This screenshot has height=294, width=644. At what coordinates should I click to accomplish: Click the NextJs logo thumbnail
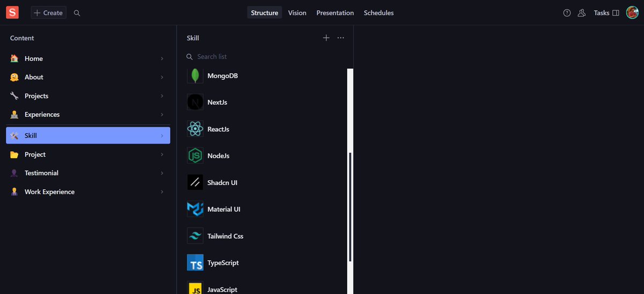coord(195,102)
